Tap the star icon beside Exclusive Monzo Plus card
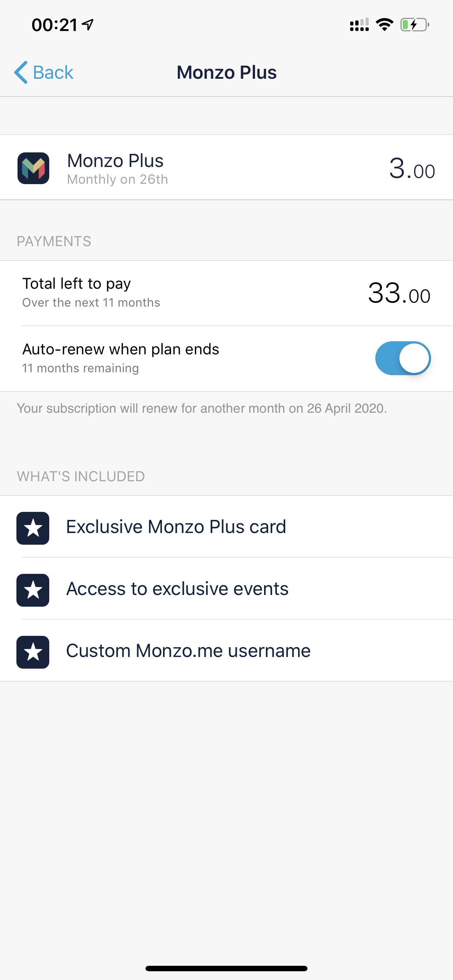This screenshot has width=453, height=980. [x=33, y=528]
